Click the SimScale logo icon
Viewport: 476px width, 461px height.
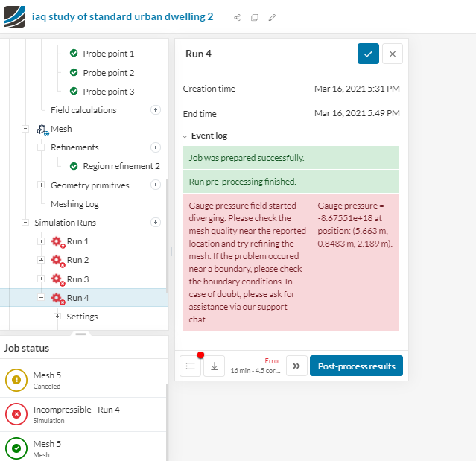coord(15,16)
